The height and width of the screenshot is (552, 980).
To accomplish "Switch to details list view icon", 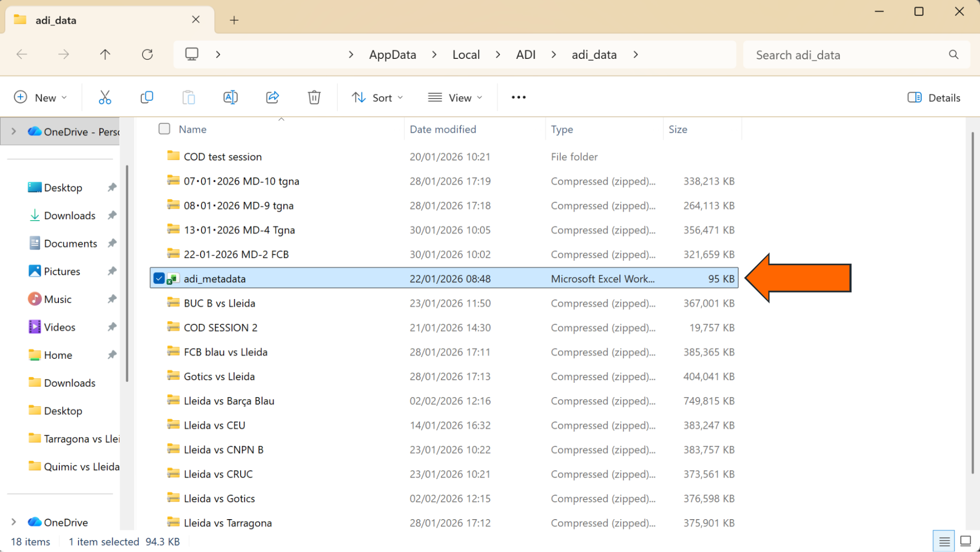I will click(x=944, y=541).
